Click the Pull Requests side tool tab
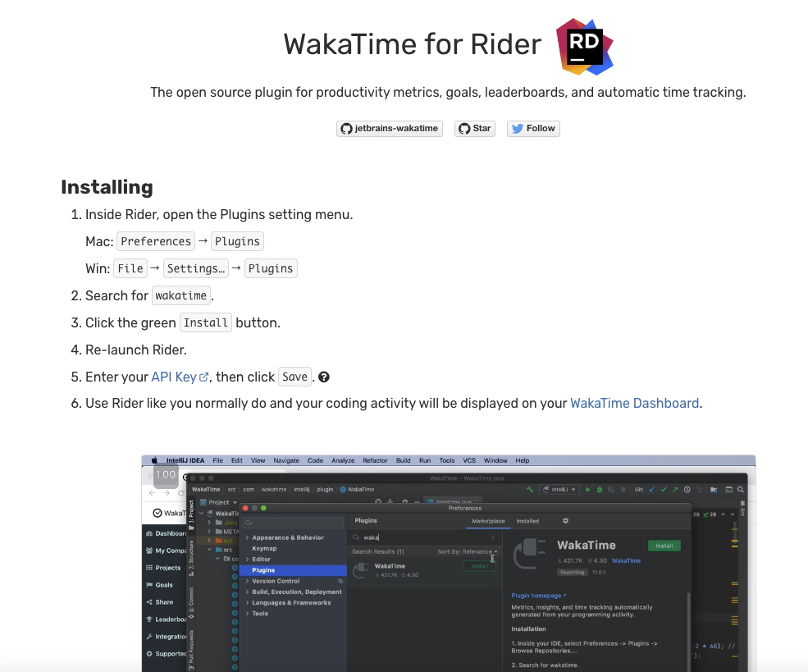The image size is (808, 672). coord(191,650)
